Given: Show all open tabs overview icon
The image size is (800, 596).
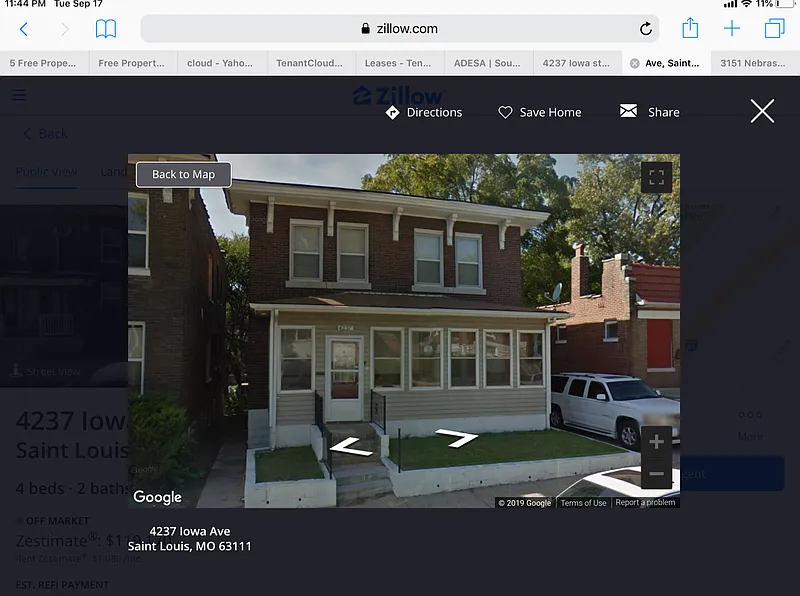Looking at the screenshot, I should pyautogui.click(x=774, y=28).
